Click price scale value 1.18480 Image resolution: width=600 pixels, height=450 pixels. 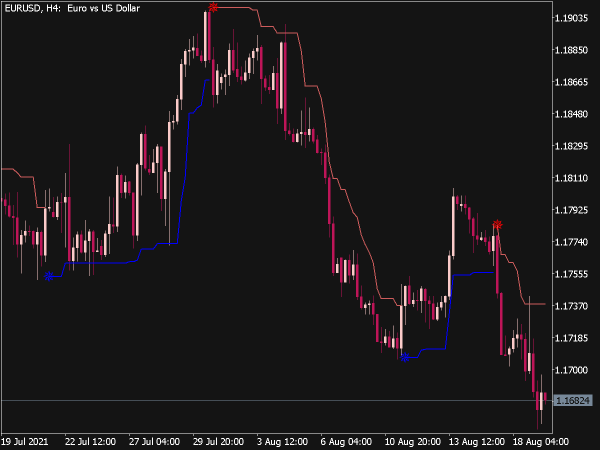click(571, 114)
